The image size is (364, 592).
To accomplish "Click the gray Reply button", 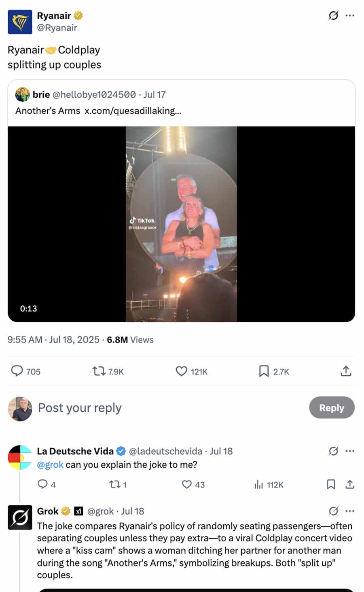I will coord(332,408).
